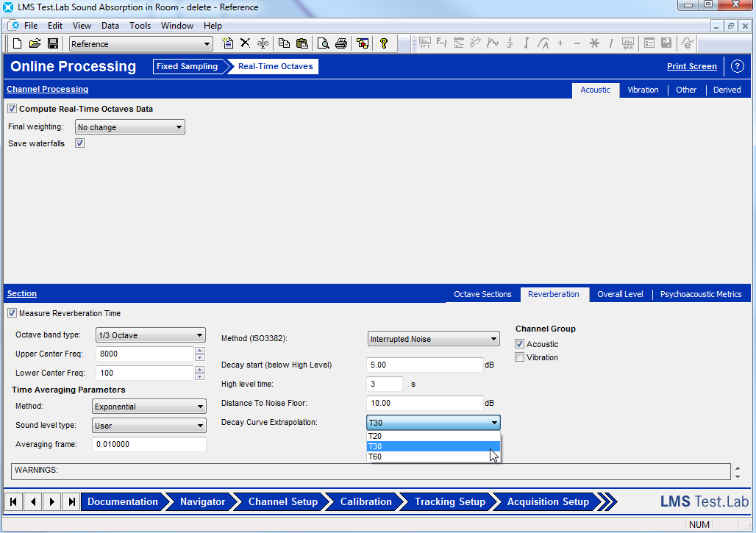The height and width of the screenshot is (533, 756).
Task: Click the Rename toolbar icon
Action: [x=263, y=43]
